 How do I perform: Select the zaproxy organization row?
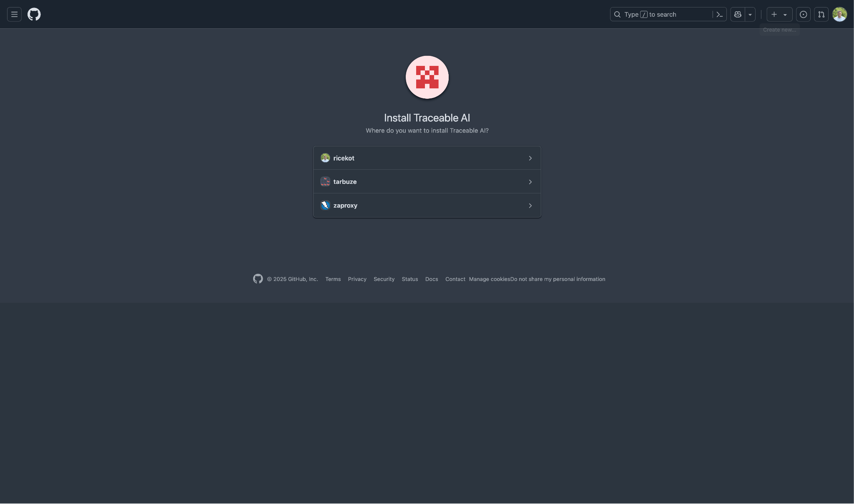tap(427, 206)
